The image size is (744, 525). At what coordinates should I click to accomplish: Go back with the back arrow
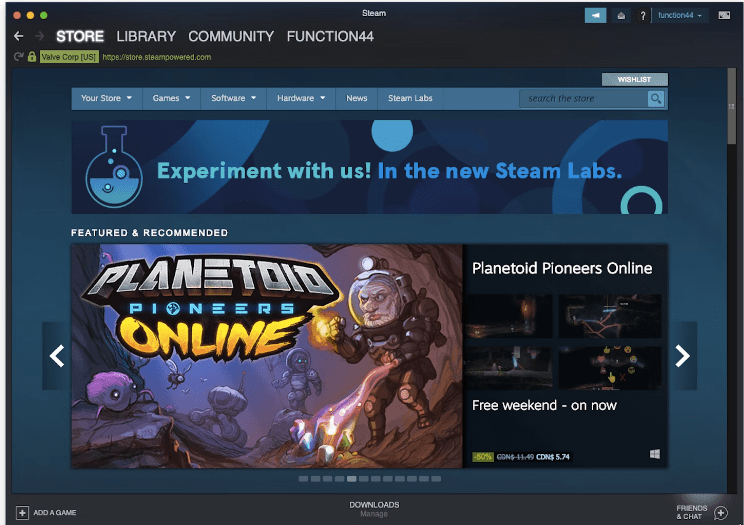[19, 36]
